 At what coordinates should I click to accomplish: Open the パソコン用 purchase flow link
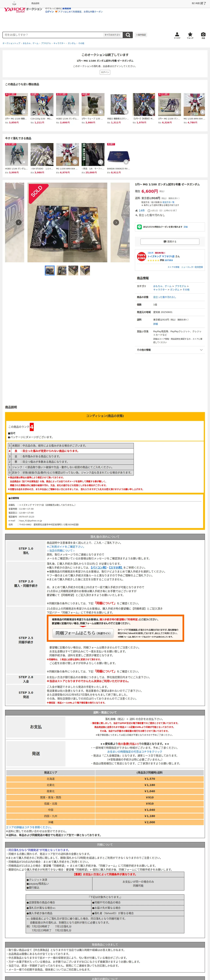coord(99,567)
